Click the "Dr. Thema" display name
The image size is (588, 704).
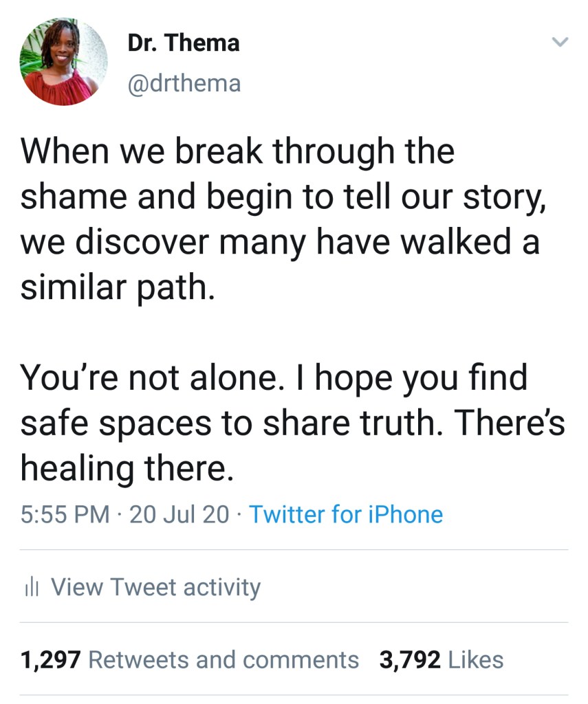[x=184, y=43]
